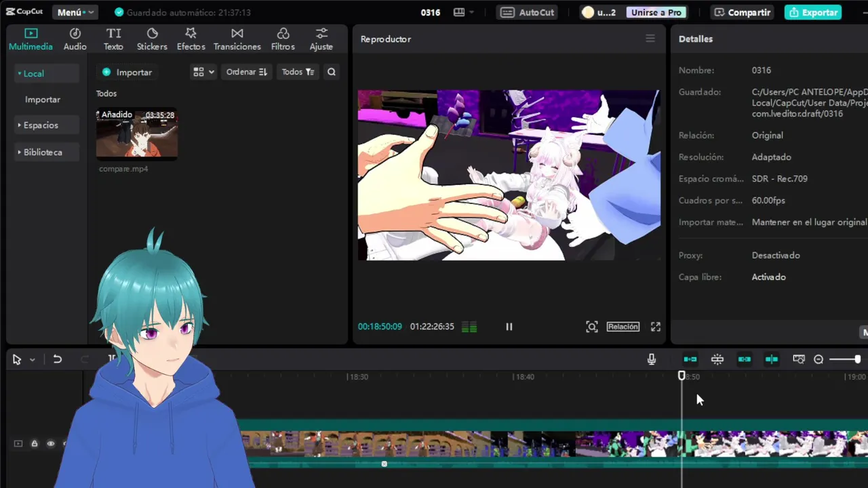The image size is (868, 488).
Task: Select the pointer selection tool
Action: pos(17,360)
